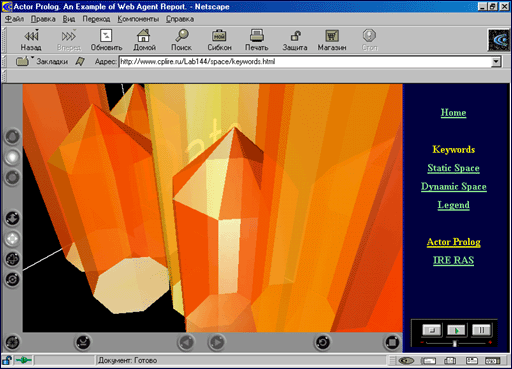Click the VRML viewer's next viewpoint arrow
512x369 pixels.
(217, 342)
